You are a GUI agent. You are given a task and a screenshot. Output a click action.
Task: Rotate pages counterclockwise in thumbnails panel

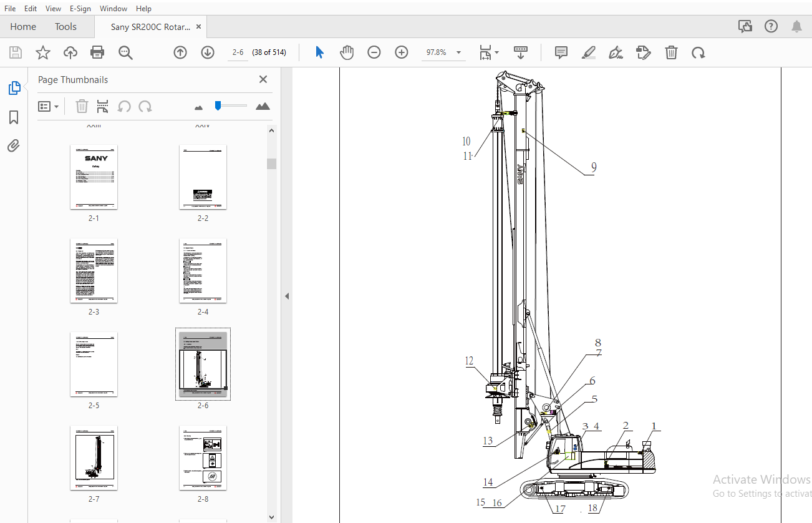pos(124,106)
